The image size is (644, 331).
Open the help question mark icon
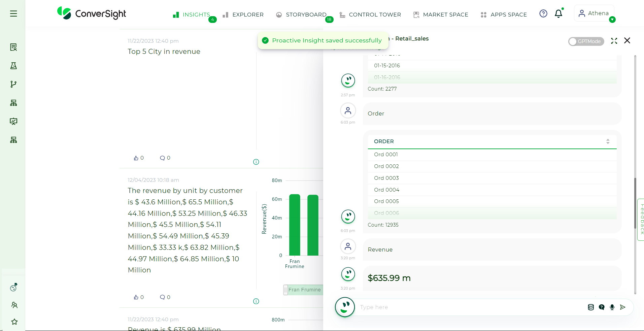tap(543, 13)
